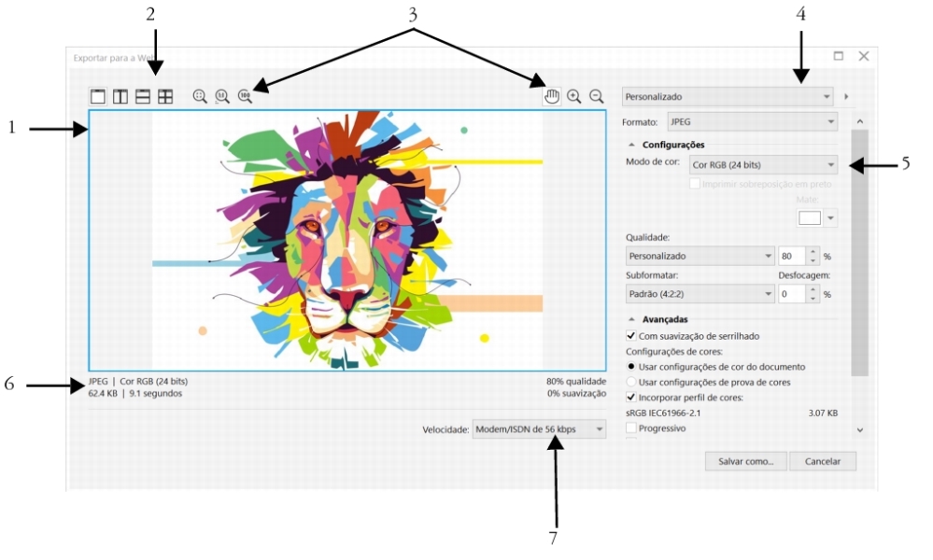Click the zoom to fit icon

pos(199,96)
